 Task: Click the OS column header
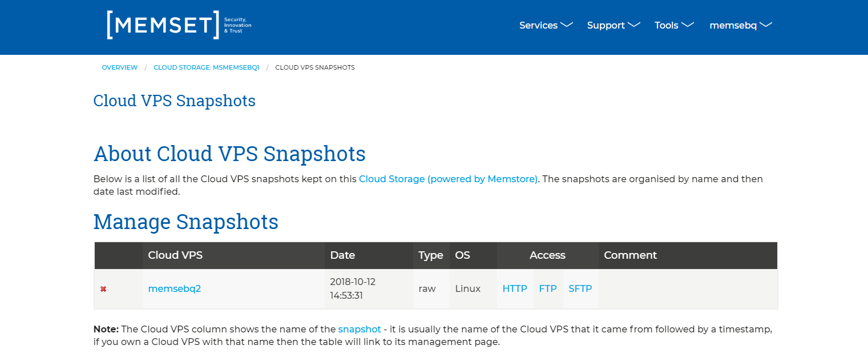point(473,255)
